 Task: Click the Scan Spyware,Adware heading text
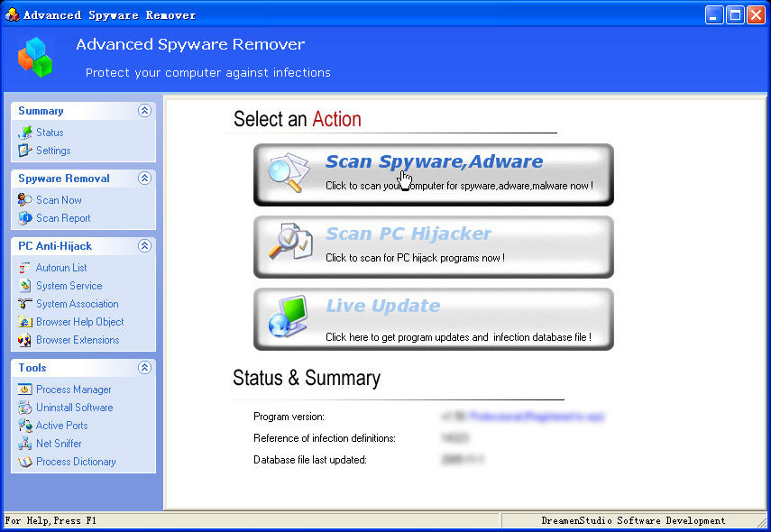[x=434, y=161]
